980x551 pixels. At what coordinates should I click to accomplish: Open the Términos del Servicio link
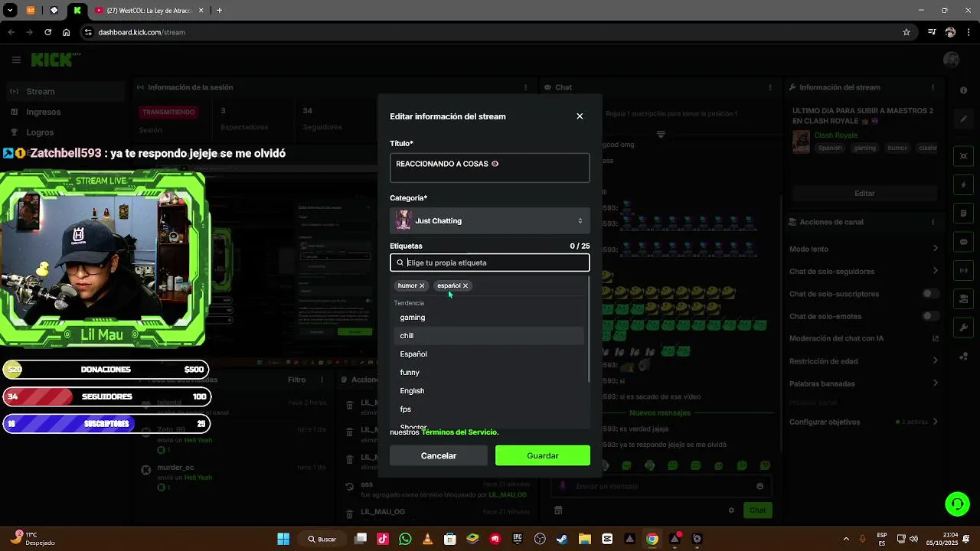point(459,432)
